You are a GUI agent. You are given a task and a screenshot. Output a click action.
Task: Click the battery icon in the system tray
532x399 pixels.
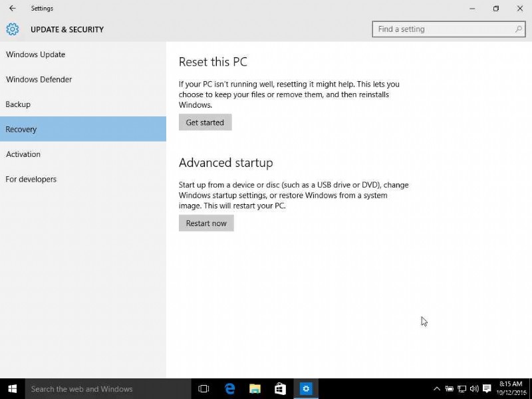tap(450, 389)
